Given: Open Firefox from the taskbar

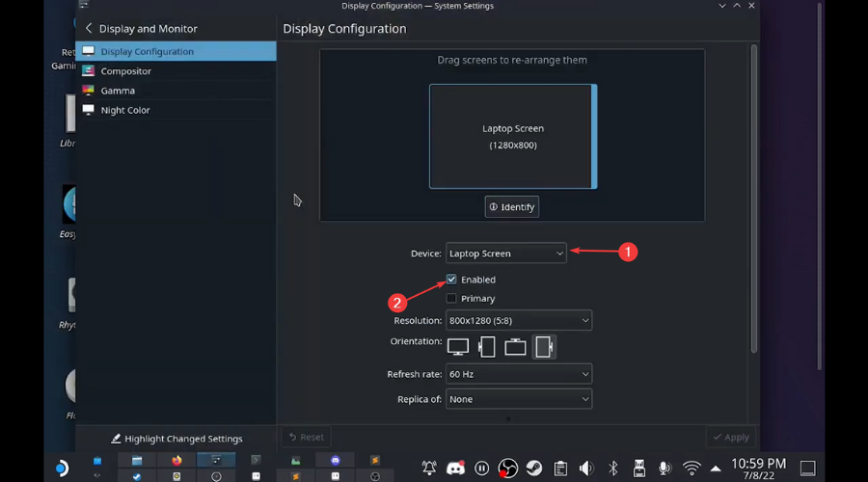Looking at the screenshot, I should (176, 461).
